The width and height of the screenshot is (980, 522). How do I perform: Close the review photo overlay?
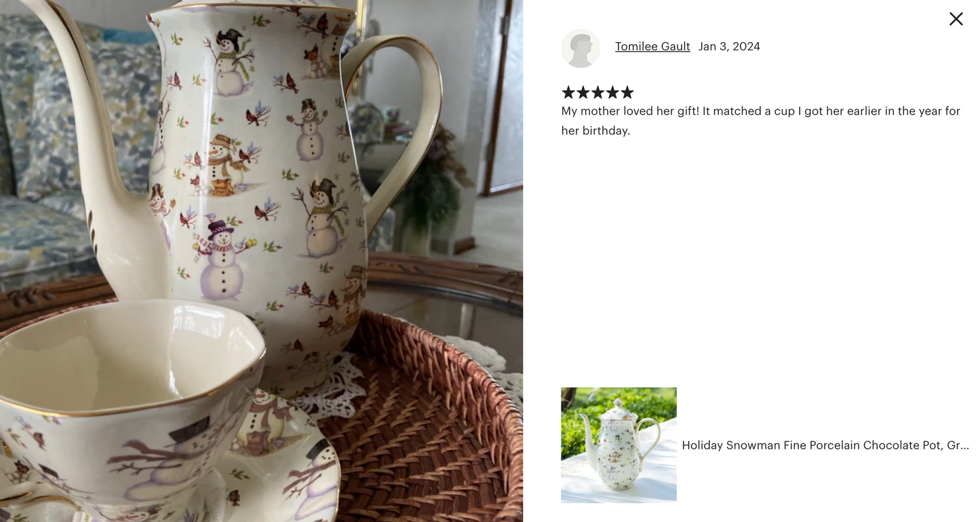(x=956, y=19)
